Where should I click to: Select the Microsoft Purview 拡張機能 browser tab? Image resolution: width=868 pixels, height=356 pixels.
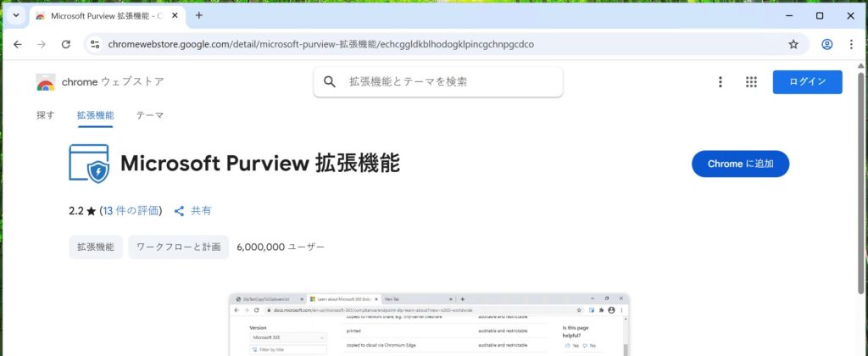click(106, 16)
